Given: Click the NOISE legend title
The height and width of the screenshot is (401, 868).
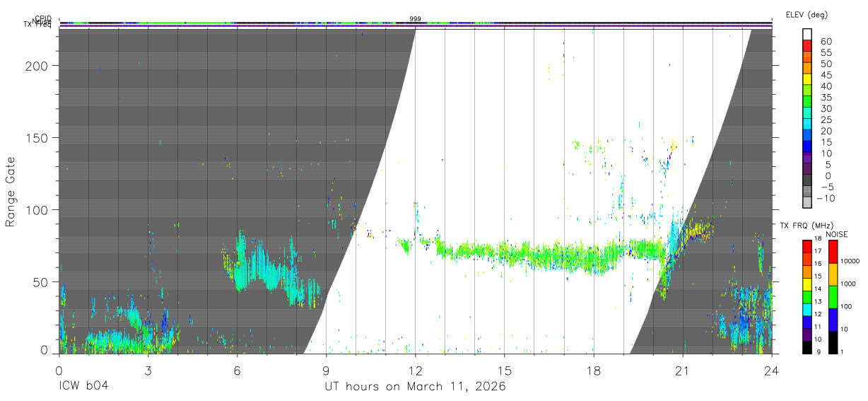Looking at the screenshot, I should coord(836,234).
